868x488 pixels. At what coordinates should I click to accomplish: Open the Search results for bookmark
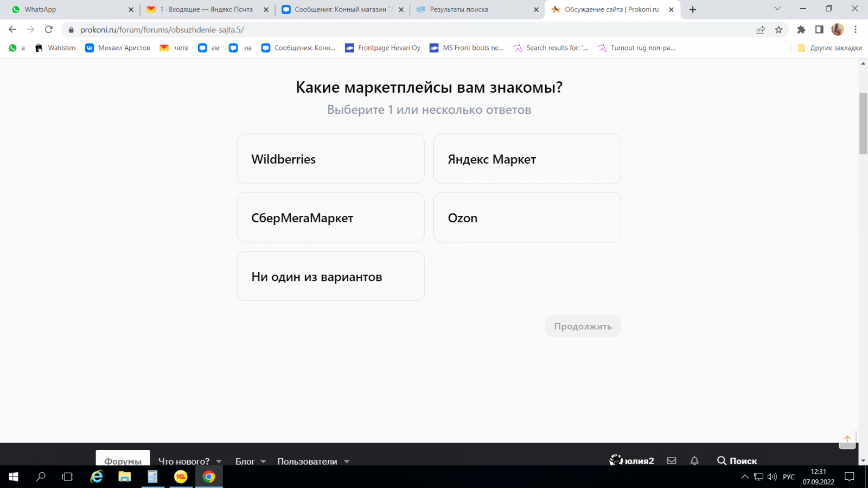point(551,48)
